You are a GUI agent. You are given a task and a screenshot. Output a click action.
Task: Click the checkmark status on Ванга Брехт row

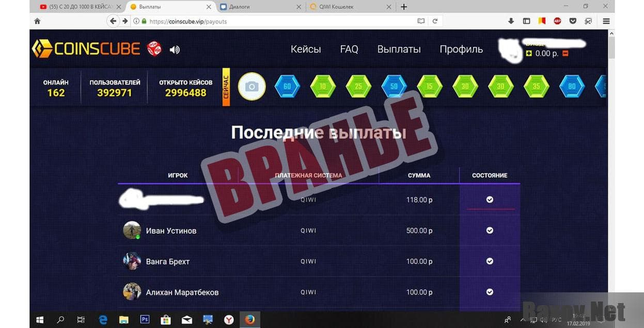tap(489, 261)
